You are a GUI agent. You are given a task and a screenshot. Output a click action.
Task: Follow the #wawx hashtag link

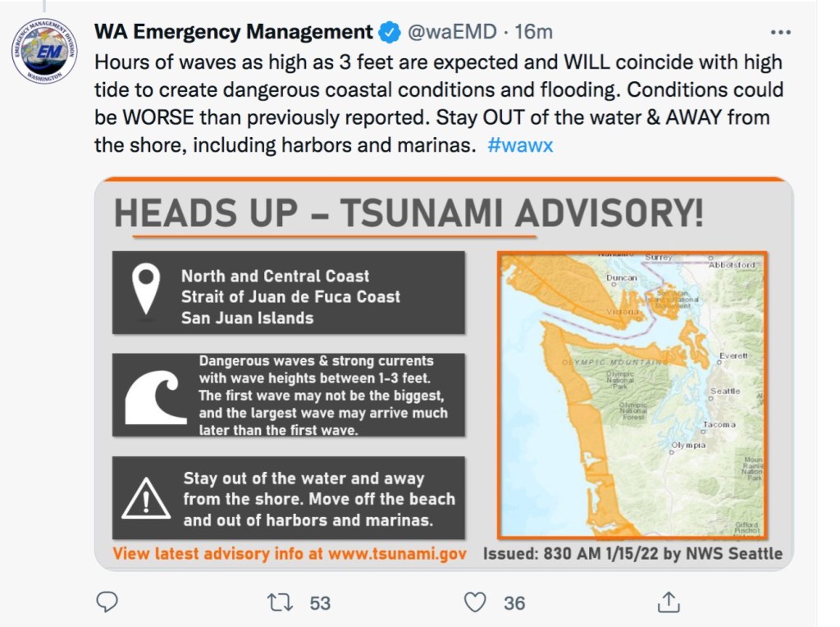(x=520, y=146)
